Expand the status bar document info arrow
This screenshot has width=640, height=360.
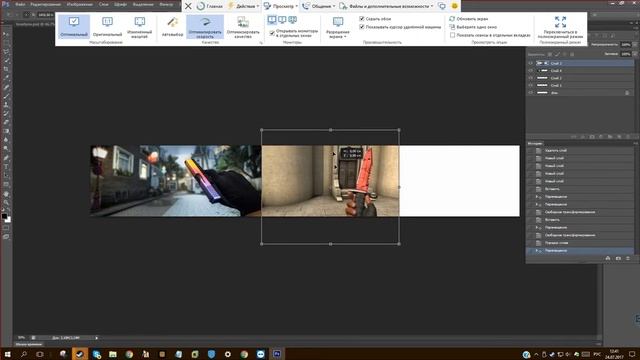point(97,338)
